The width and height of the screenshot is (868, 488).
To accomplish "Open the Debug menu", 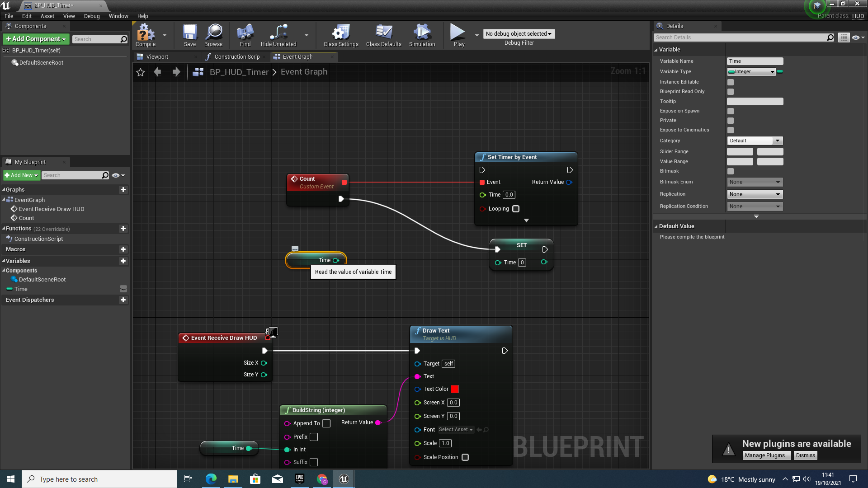I will click(x=92, y=16).
